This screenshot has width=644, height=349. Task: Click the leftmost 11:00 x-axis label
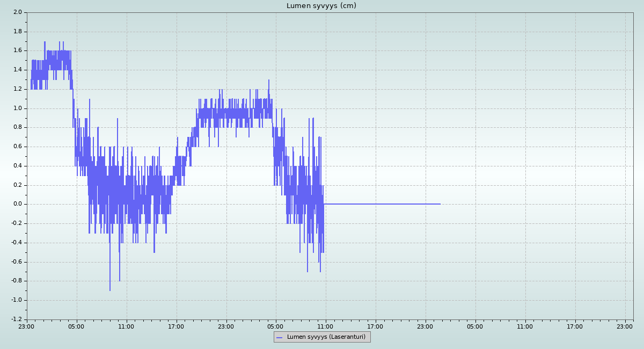(126, 326)
